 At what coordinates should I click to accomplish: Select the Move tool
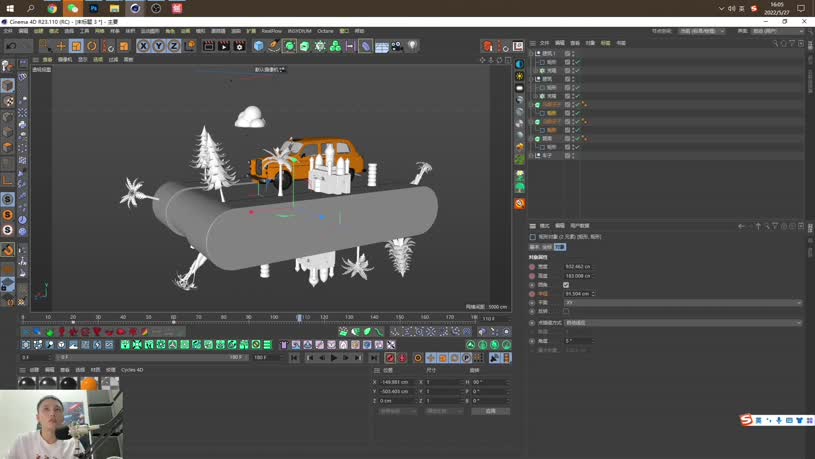click(x=61, y=46)
